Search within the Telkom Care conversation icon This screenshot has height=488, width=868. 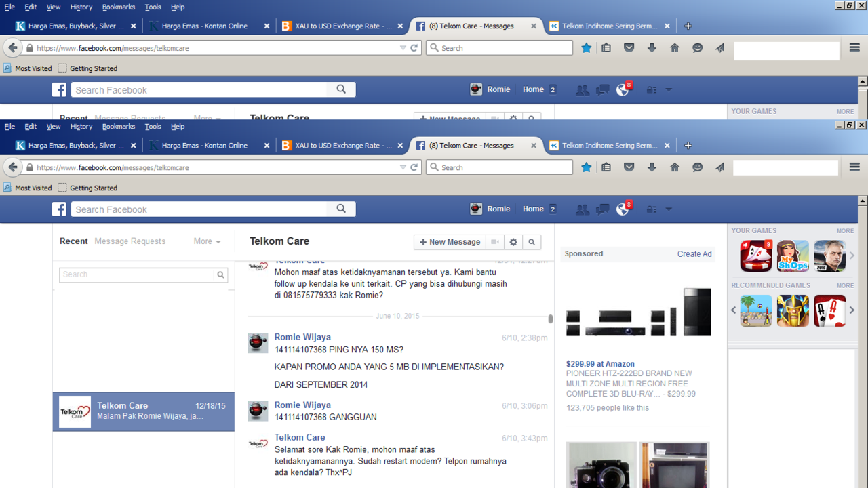(532, 242)
